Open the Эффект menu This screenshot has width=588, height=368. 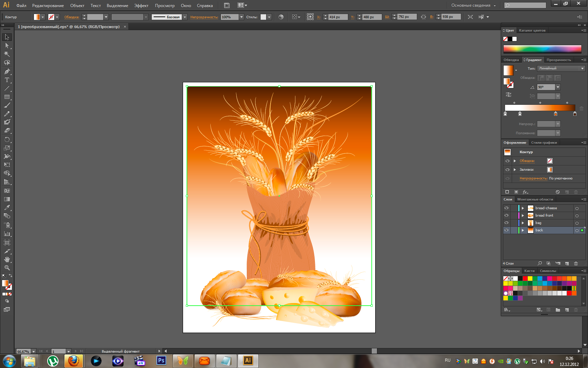point(141,6)
